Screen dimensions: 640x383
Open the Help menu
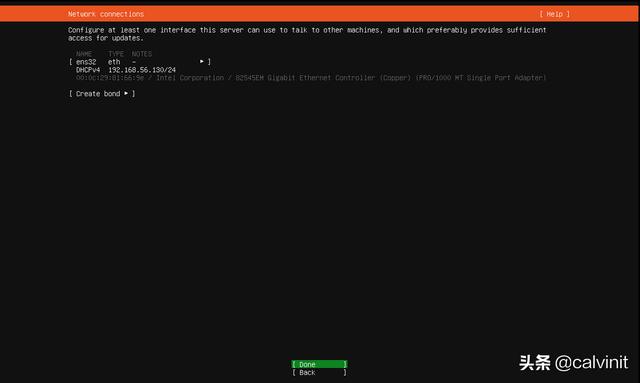click(554, 14)
